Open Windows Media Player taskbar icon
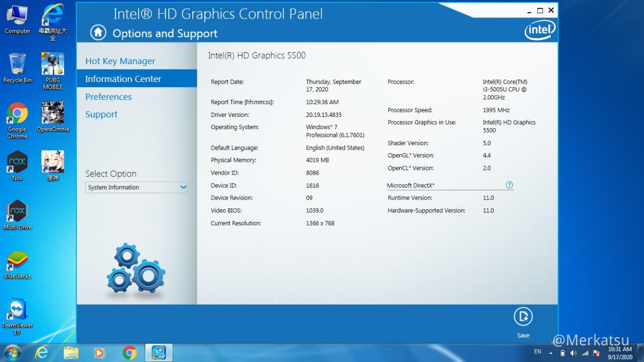 coord(100,352)
